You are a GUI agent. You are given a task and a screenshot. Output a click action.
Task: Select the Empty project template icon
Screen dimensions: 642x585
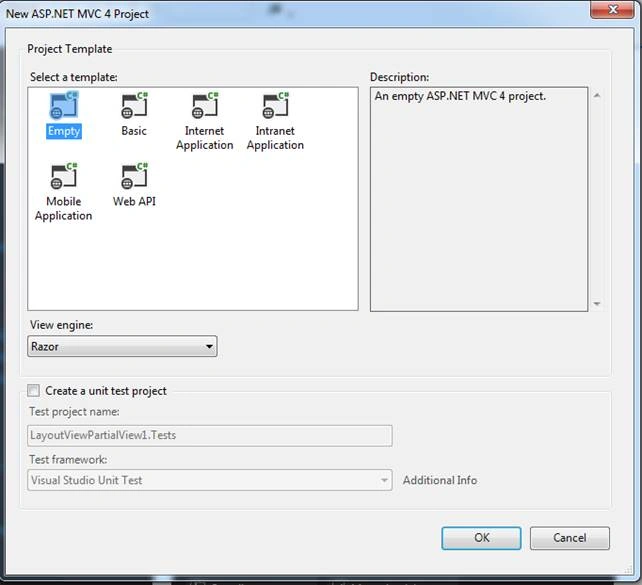(64, 106)
